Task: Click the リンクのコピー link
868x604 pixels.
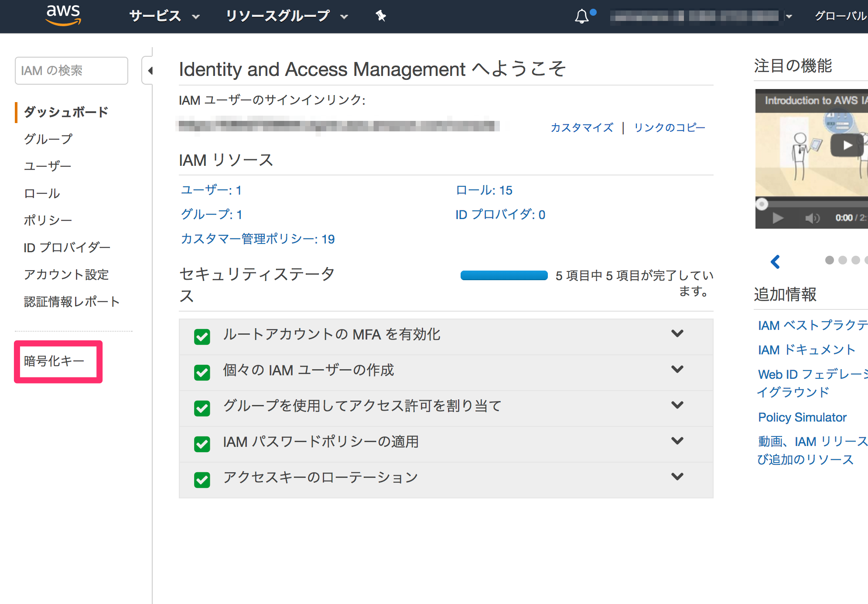Action: point(670,127)
